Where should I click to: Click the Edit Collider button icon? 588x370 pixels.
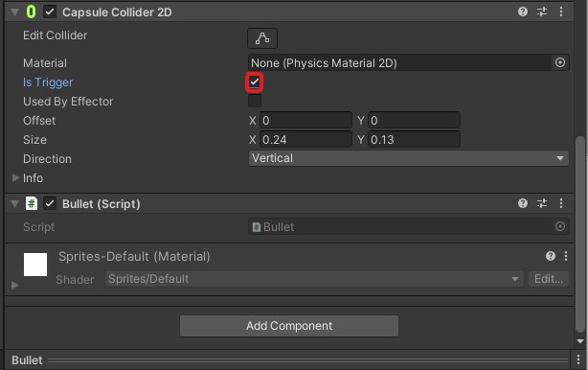(x=262, y=38)
